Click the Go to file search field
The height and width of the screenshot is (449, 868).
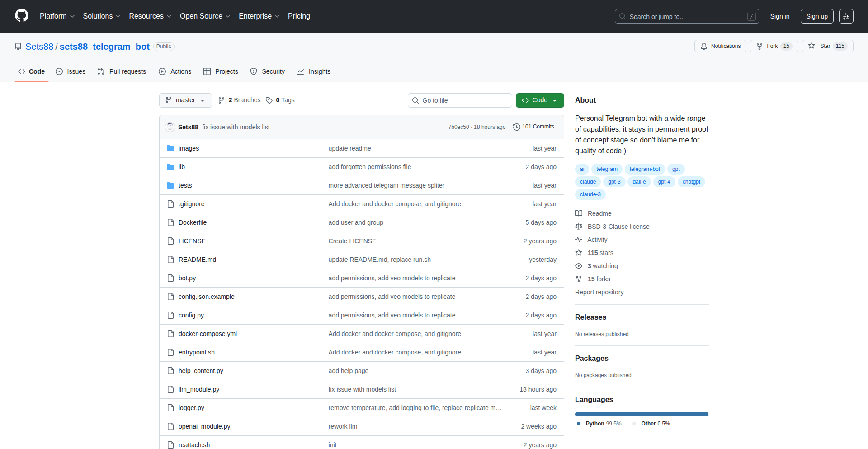(x=460, y=100)
